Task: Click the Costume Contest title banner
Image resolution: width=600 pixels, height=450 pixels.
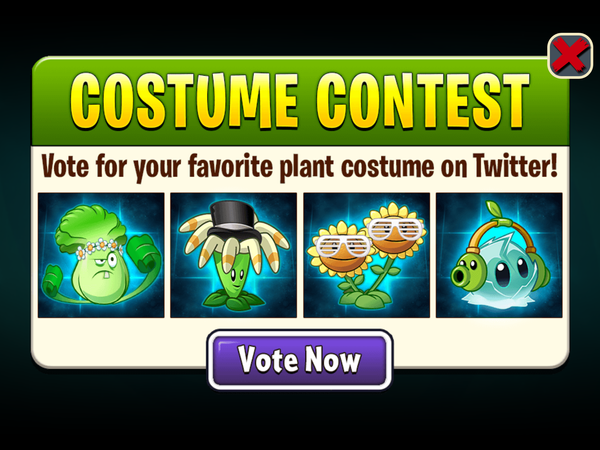Action: [x=300, y=101]
